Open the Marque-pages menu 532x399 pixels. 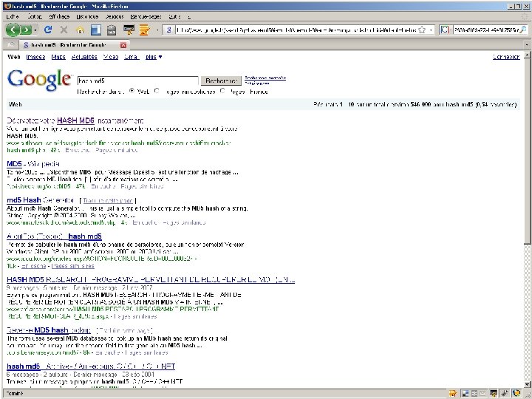click(146, 16)
